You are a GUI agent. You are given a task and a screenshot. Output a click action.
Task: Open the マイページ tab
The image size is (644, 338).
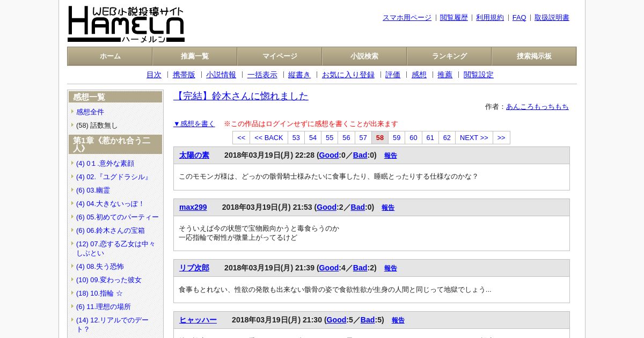pyautogui.click(x=280, y=56)
